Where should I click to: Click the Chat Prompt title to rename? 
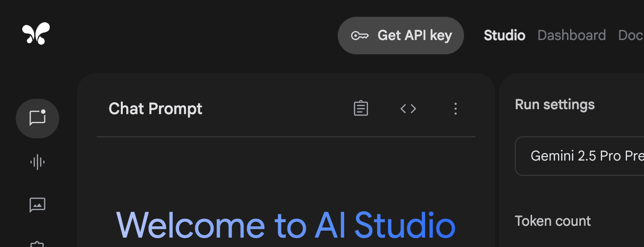155,109
